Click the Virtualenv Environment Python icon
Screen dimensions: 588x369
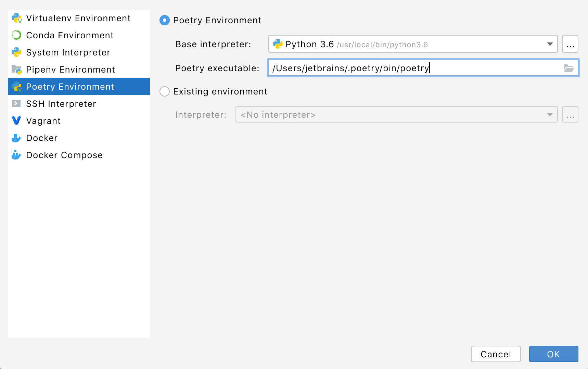pos(16,18)
